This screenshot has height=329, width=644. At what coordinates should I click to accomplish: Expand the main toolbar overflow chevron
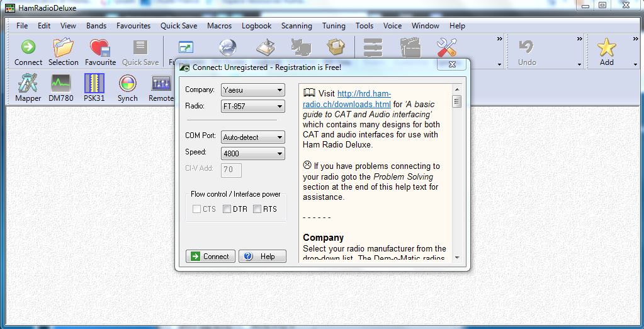click(x=499, y=39)
